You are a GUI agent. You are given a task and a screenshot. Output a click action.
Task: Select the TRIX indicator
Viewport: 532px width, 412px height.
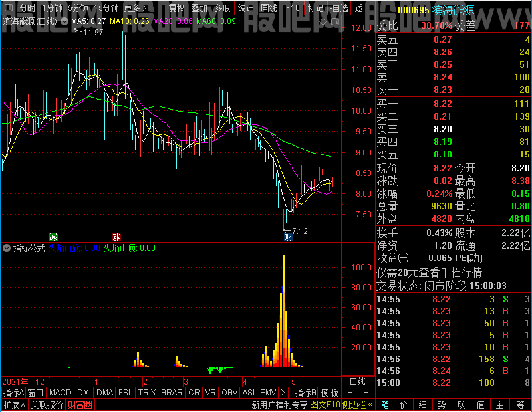[147, 393]
